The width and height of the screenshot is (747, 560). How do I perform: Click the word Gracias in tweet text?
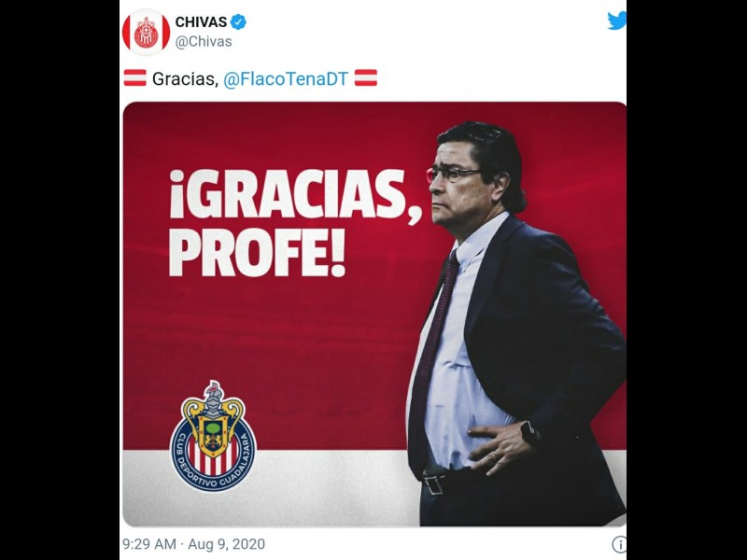[185, 78]
